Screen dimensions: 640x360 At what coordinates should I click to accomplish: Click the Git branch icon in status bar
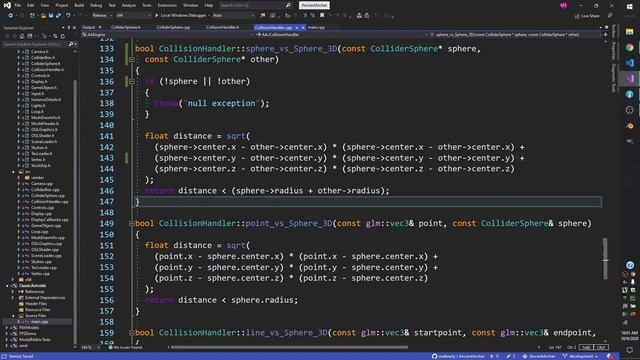(565, 356)
